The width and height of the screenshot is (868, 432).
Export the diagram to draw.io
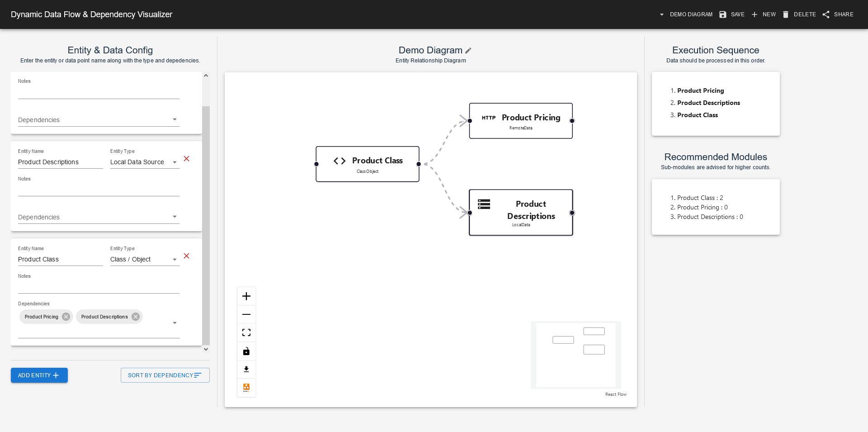tap(246, 388)
